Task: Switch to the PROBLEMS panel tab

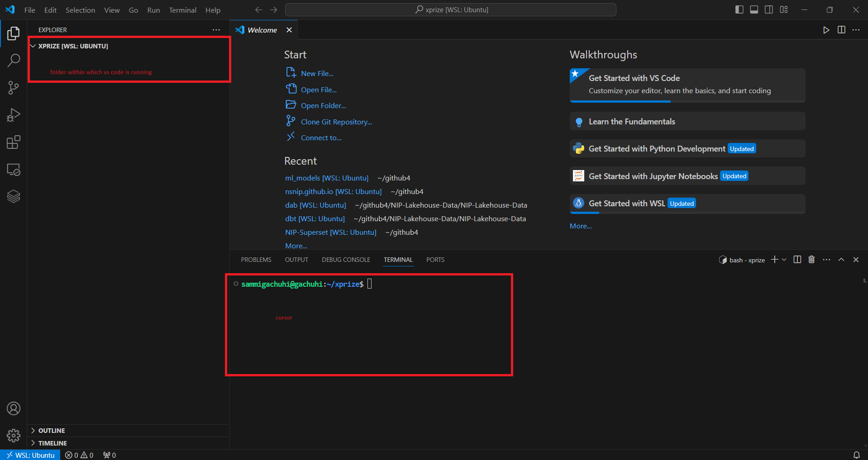Action: coord(256,260)
